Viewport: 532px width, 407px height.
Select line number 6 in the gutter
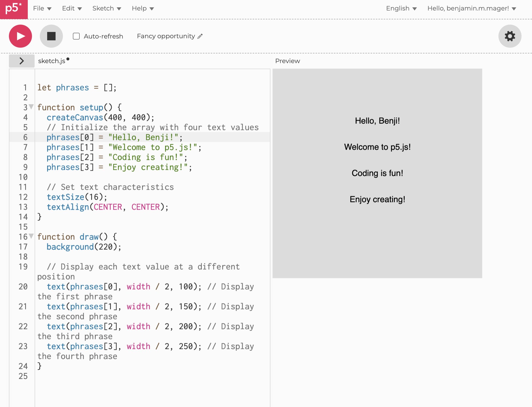[25, 137]
